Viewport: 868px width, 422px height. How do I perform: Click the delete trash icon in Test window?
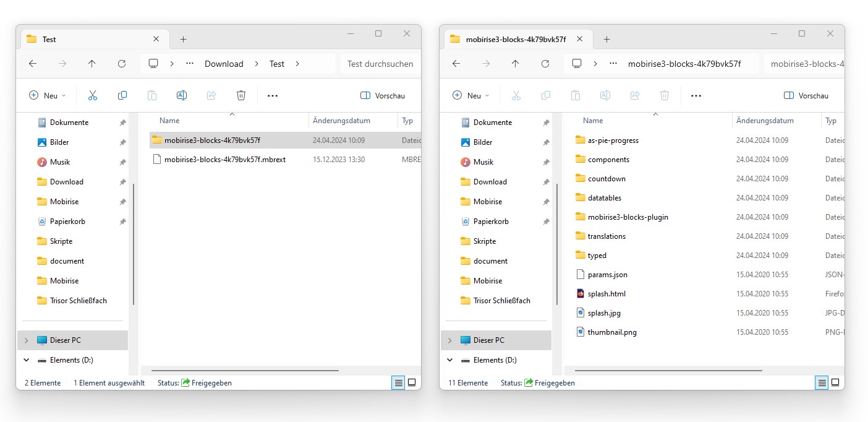point(241,95)
